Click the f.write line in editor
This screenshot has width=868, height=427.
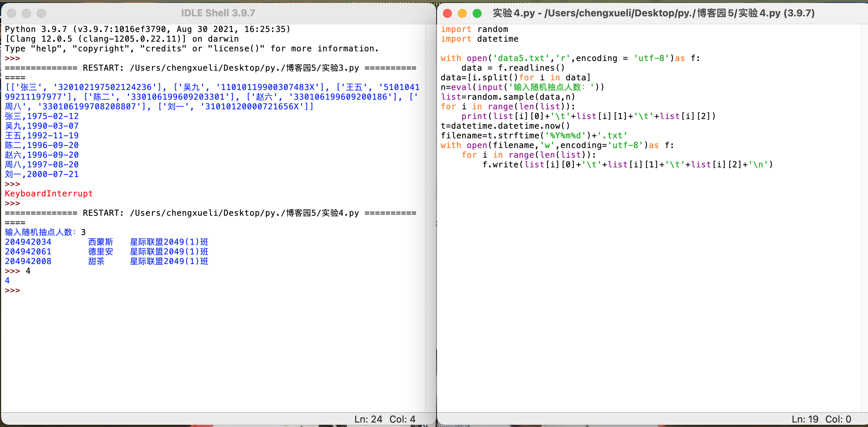pyautogui.click(x=627, y=165)
